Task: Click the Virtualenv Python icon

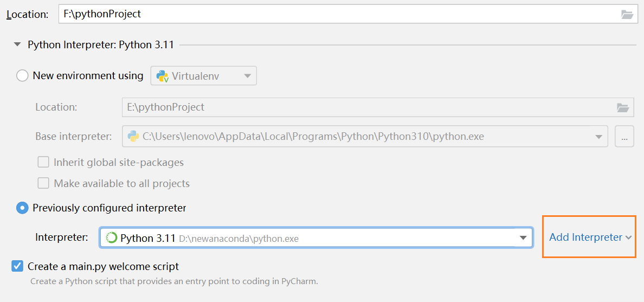Action: 162,76
